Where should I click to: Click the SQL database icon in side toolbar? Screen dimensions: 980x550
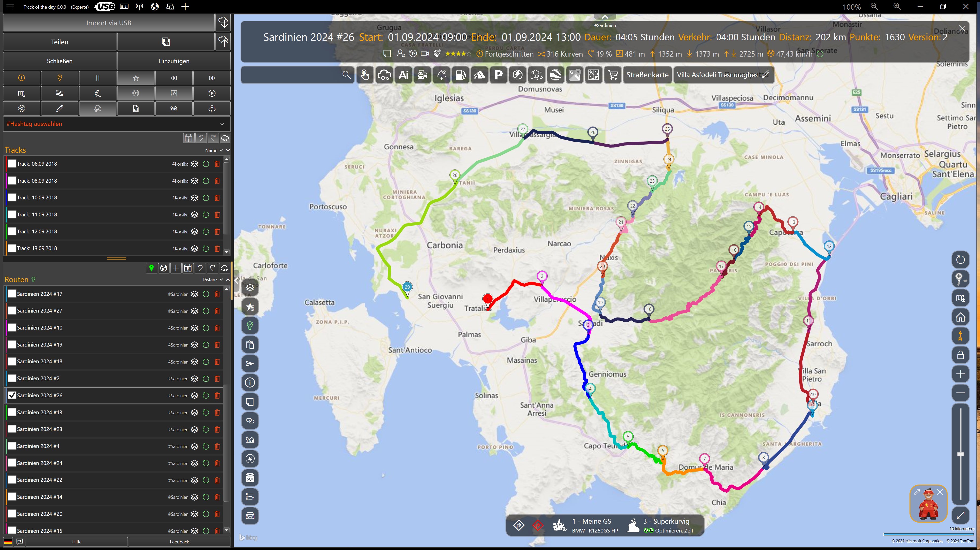click(250, 478)
